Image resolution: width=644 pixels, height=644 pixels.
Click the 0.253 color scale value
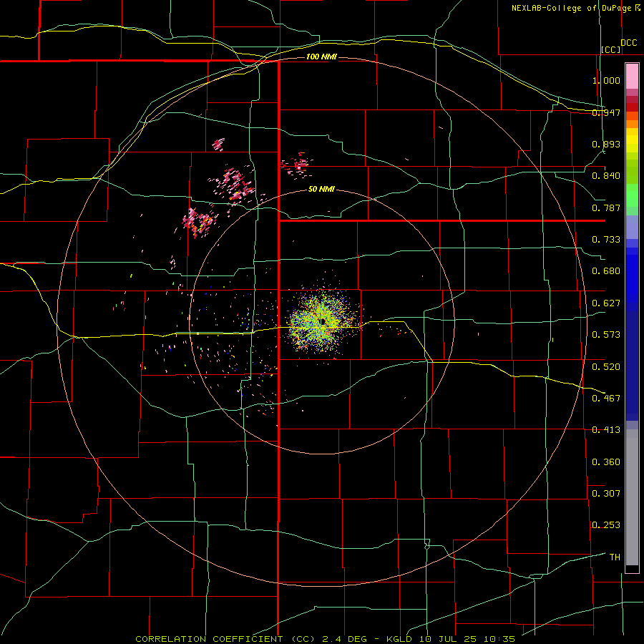click(606, 525)
